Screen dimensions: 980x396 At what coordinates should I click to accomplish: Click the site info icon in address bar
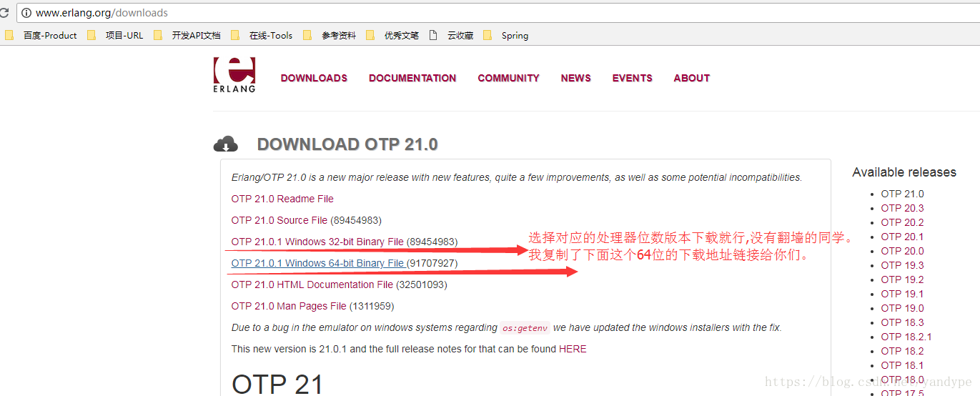click(x=26, y=13)
